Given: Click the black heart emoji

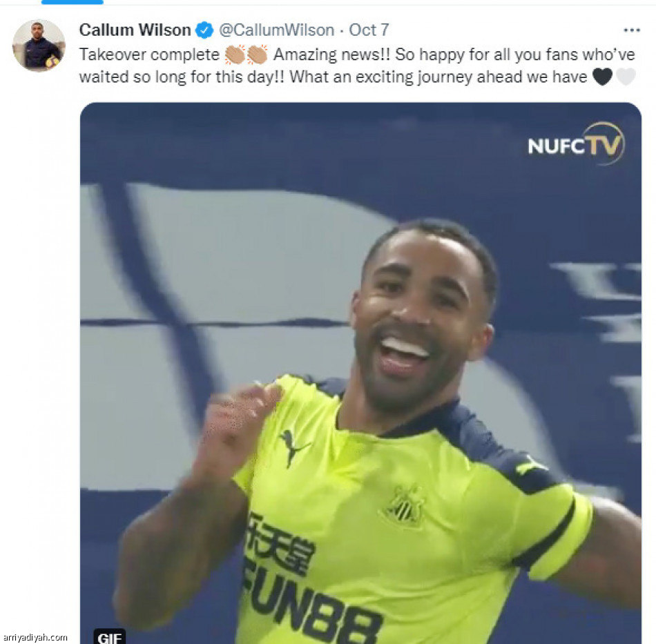Looking at the screenshot, I should click(602, 77).
